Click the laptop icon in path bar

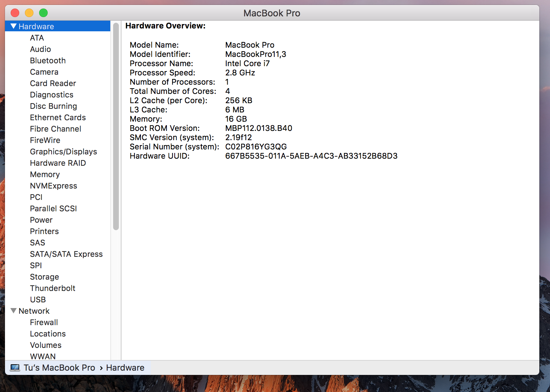(15, 368)
